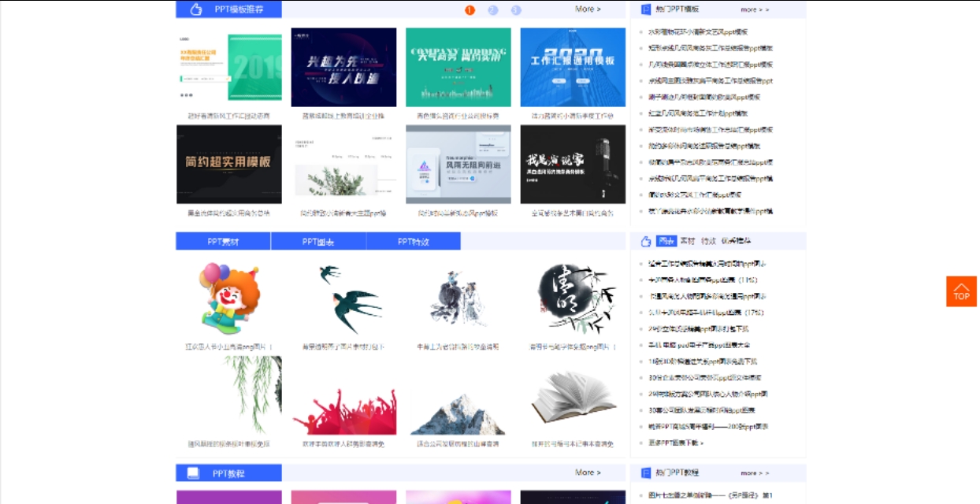Select pagination dot 2 in PPT模板推荐
This screenshot has height=504, width=980.
coord(492,9)
